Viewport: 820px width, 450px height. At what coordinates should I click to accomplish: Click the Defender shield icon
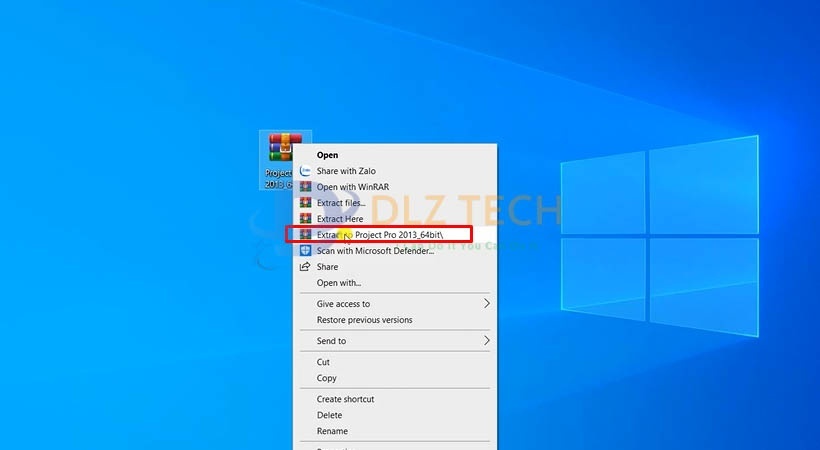pyautogui.click(x=305, y=251)
